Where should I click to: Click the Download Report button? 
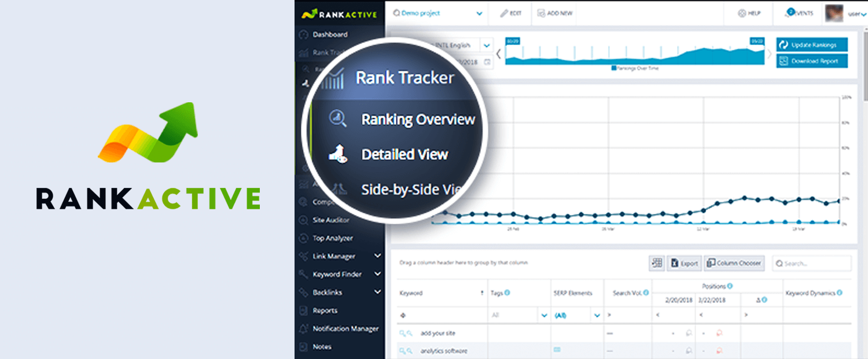(x=812, y=61)
